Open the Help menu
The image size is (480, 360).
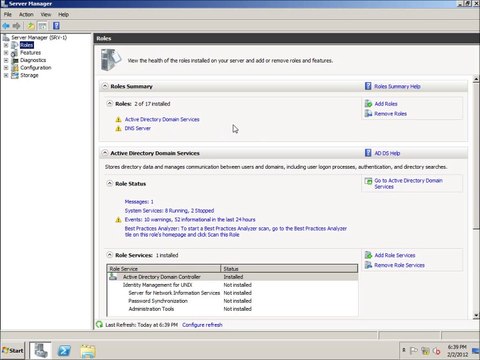click(63, 14)
